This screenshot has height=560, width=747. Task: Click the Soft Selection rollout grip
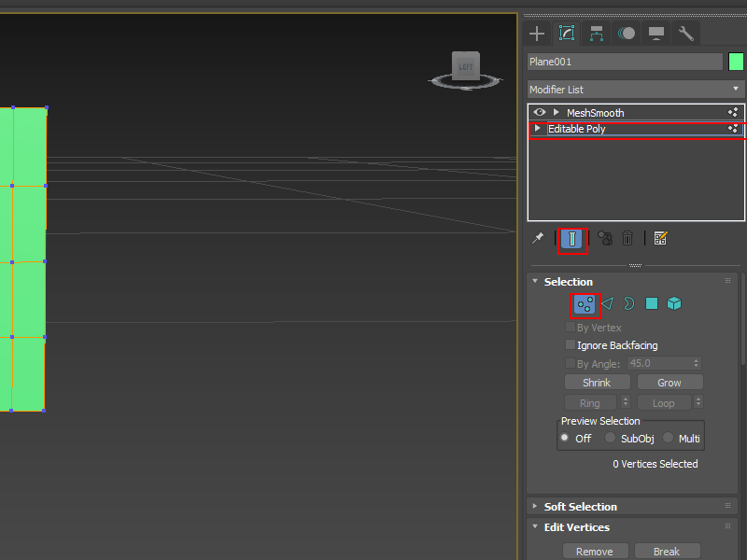click(x=727, y=506)
